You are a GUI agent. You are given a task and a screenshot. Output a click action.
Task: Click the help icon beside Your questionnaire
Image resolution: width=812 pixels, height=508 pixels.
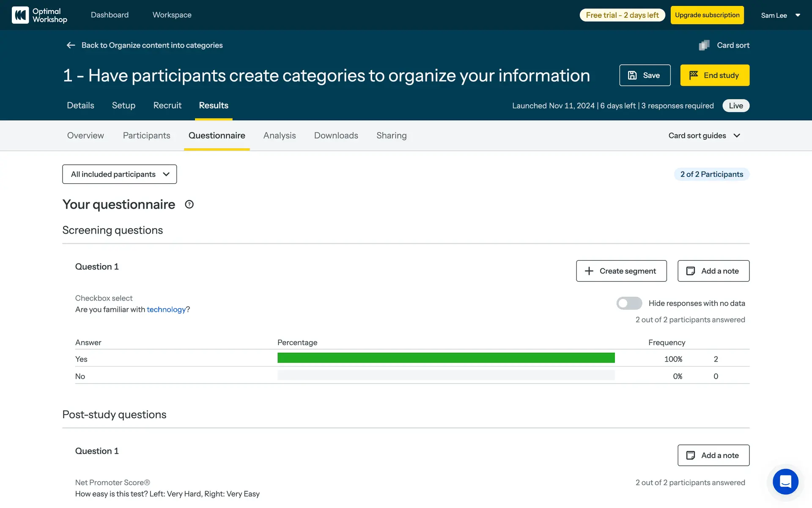pos(189,204)
